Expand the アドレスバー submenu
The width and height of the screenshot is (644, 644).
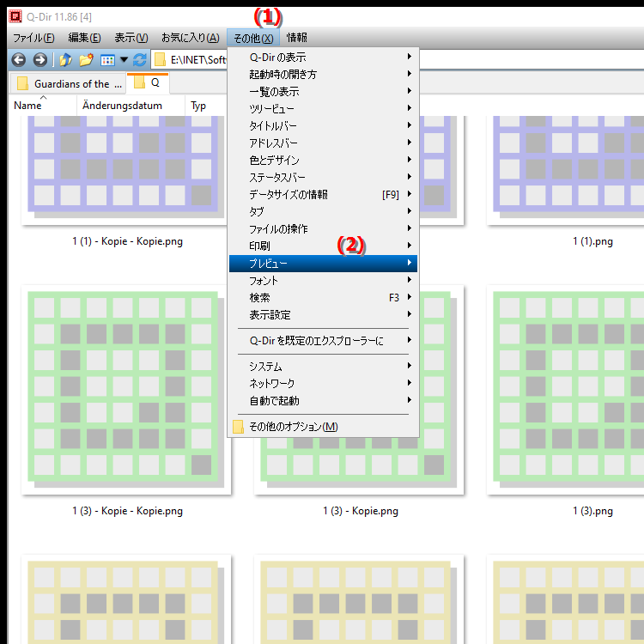[323, 143]
